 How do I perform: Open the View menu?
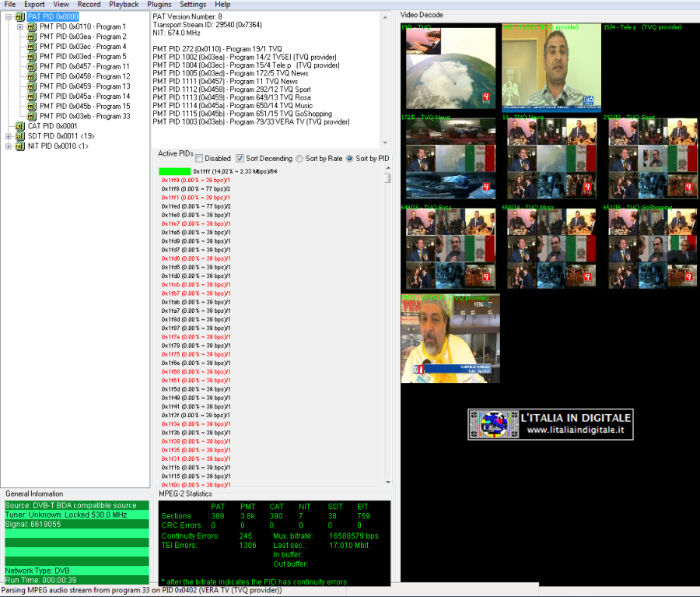[x=61, y=4]
